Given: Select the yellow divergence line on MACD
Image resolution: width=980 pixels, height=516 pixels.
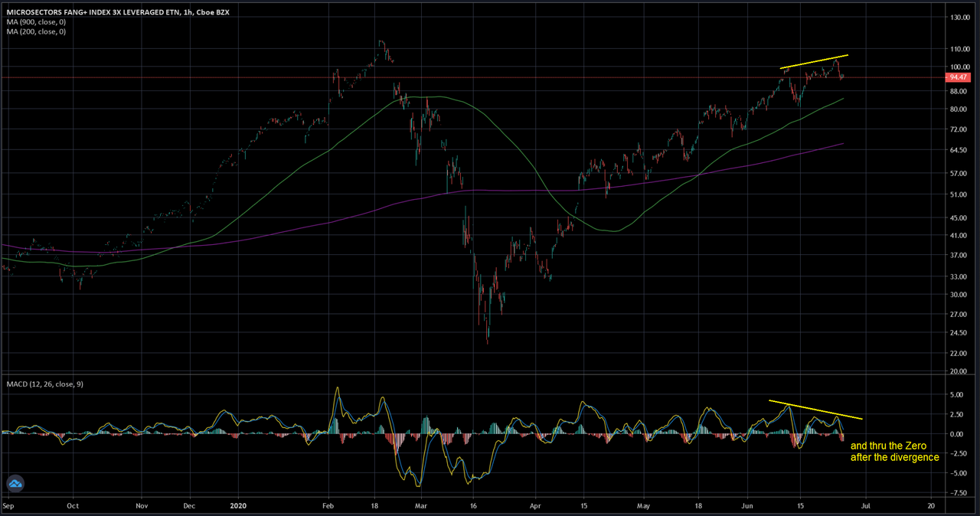Looking at the screenshot, I should (816, 410).
